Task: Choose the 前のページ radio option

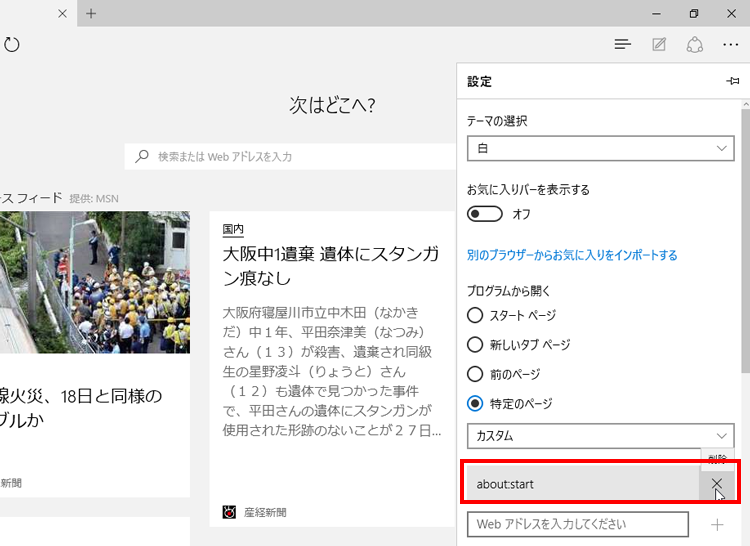Action: [x=477, y=374]
